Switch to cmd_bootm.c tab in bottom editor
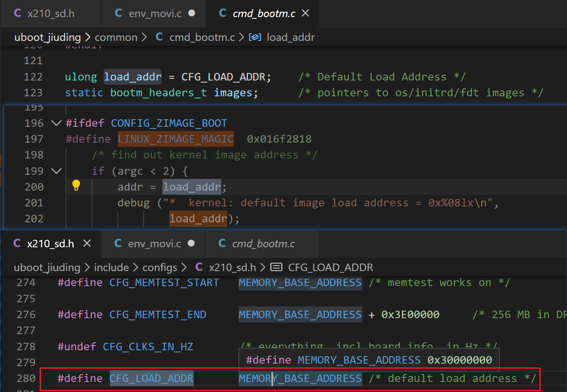Viewport: 567px width, 392px height. tap(262, 244)
